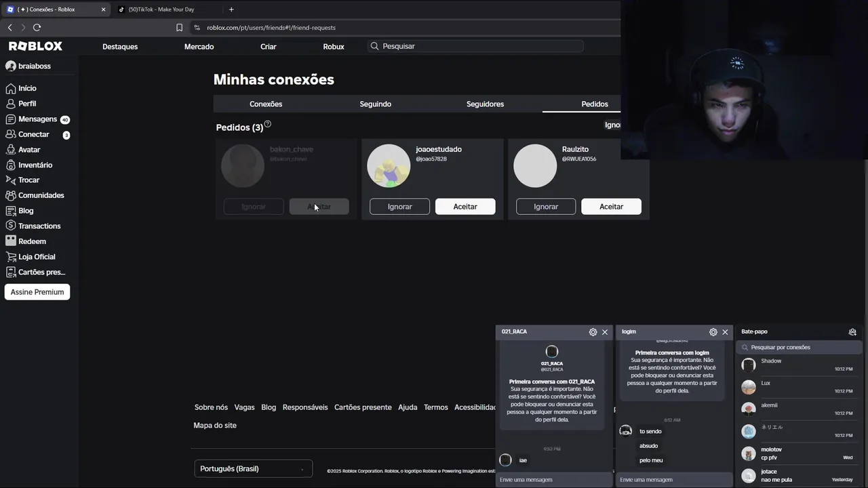Viewport: 868px width, 488px height.
Task: Close the logim chat window
Action: coord(725,332)
